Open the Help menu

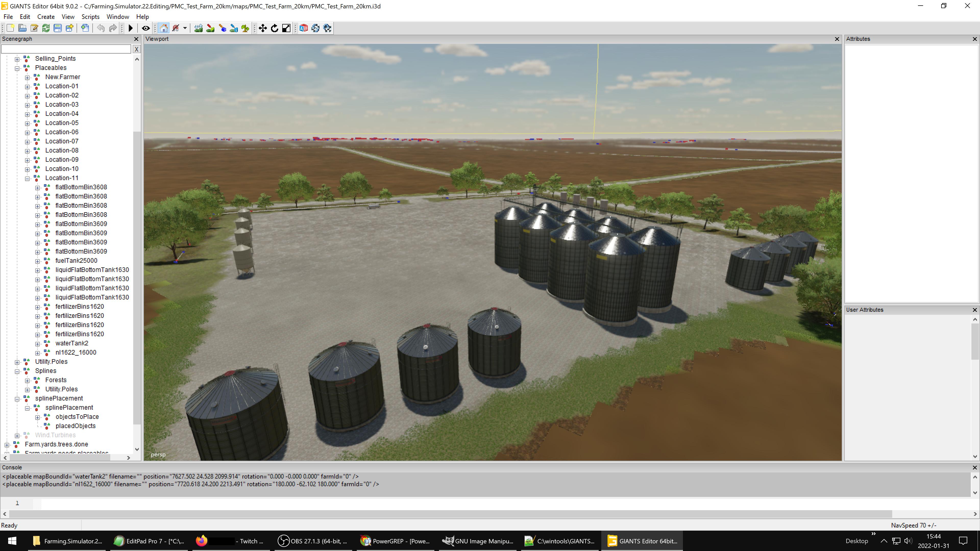tap(142, 17)
